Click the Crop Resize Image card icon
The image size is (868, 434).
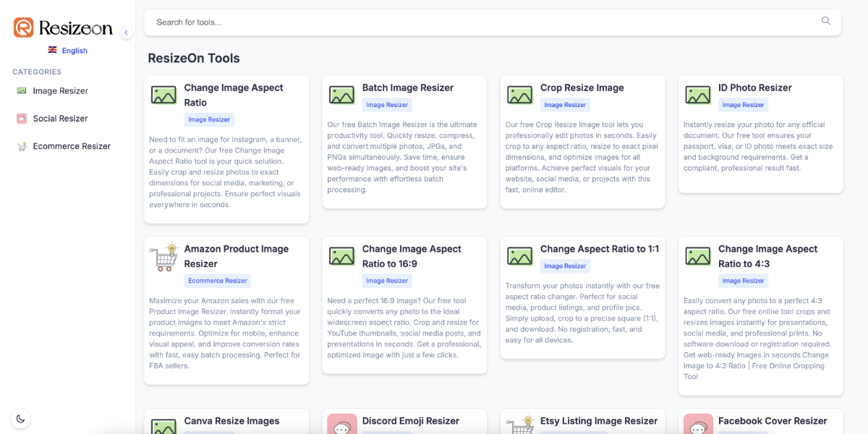point(520,95)
